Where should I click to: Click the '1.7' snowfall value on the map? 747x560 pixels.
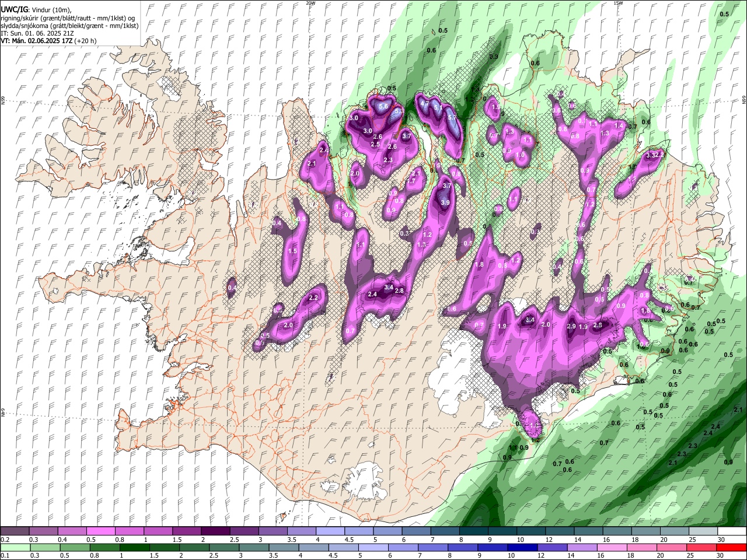click(411, 181)
